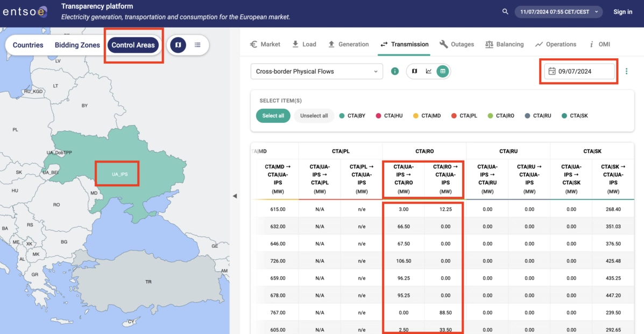The image size is (644, 334).
Task: Open the Generation tab
Action: click(348, 44)
